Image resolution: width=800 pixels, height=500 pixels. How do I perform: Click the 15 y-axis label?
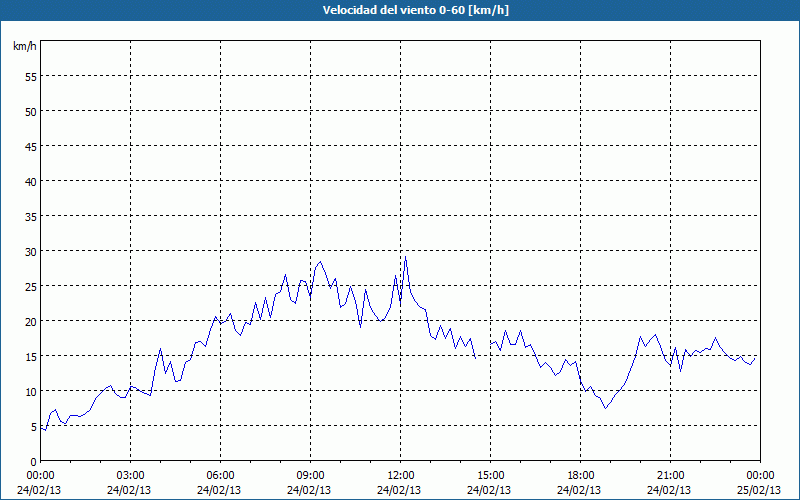point(31,356)
